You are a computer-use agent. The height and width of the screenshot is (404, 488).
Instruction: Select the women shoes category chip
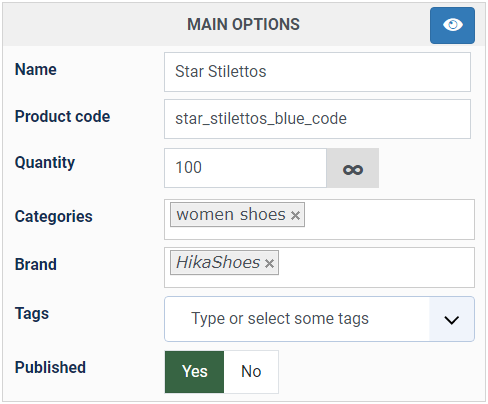point(231,215)
